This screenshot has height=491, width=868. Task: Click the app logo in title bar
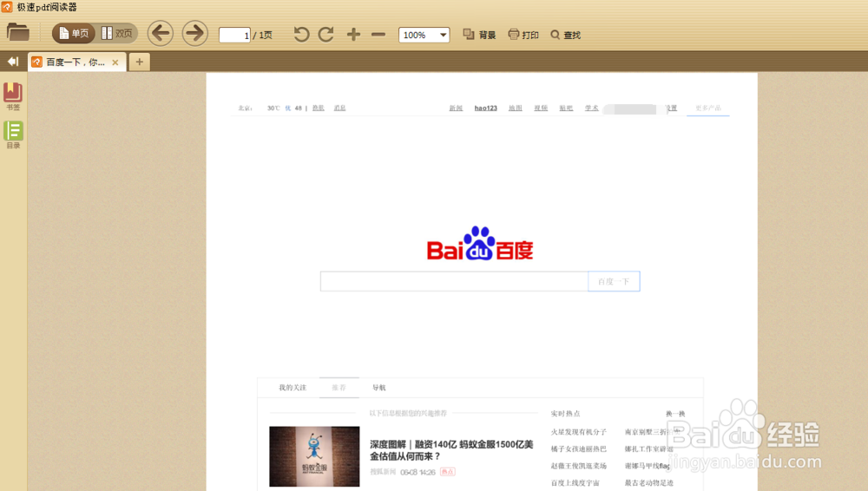click(7, 7)
